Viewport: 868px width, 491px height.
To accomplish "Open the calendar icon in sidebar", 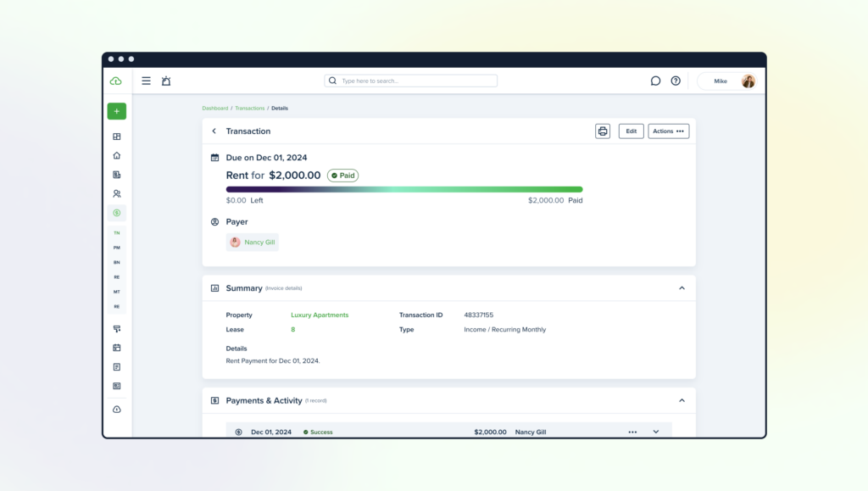I will [x=117, y=348].
